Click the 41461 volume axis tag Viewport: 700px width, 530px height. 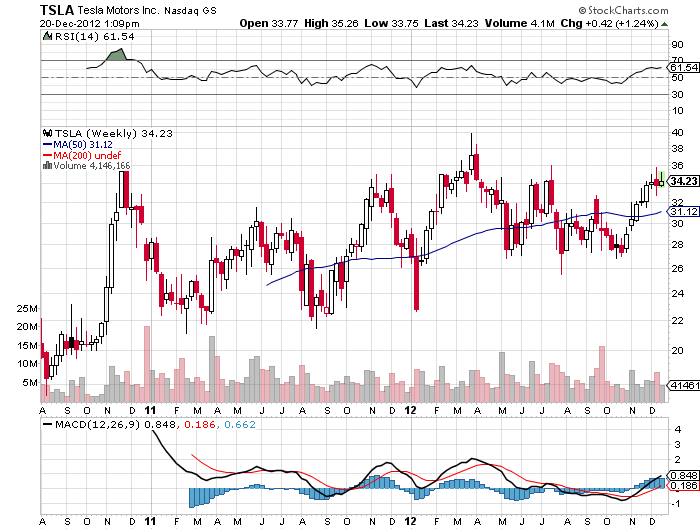(x=683, y=385)
